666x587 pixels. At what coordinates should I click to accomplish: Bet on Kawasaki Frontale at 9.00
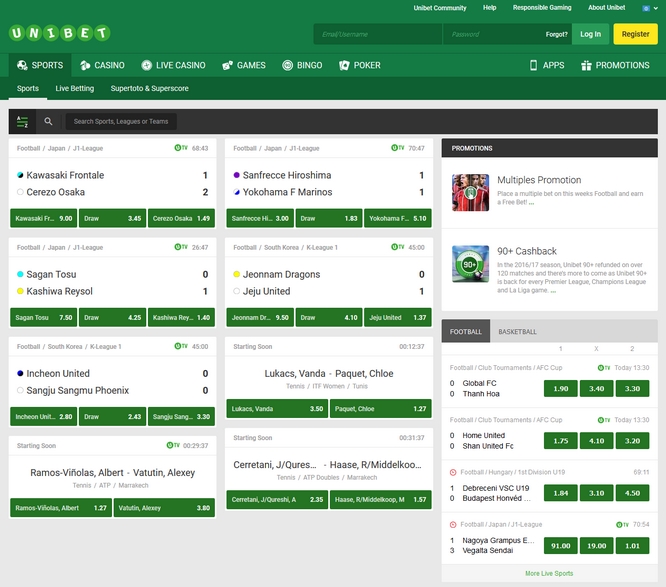point(43,218)
